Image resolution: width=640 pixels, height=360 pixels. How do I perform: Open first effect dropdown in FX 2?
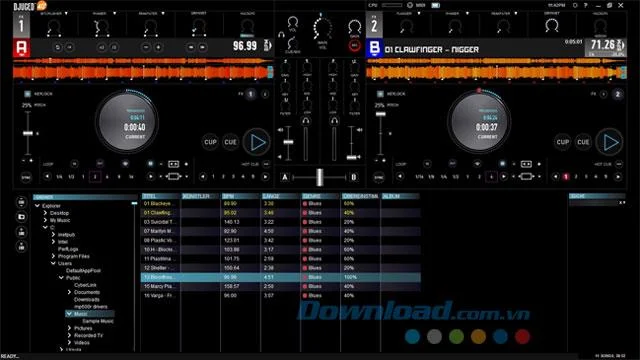coord(419,13)
